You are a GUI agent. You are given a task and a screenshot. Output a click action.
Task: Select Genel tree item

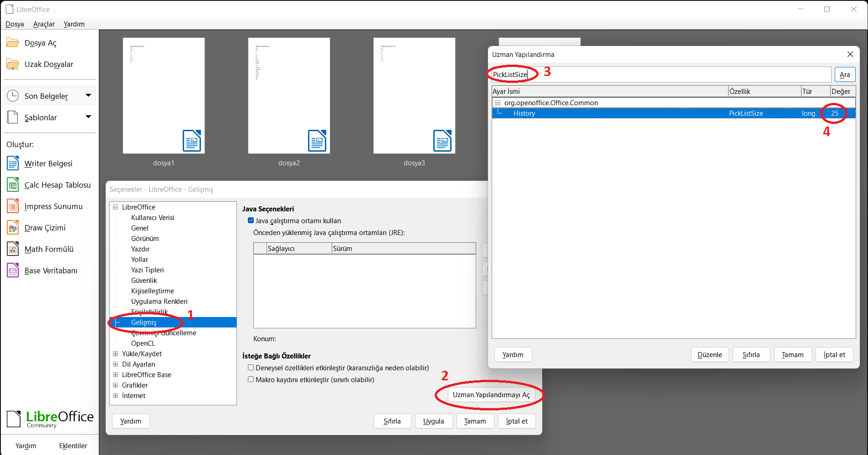140,228
